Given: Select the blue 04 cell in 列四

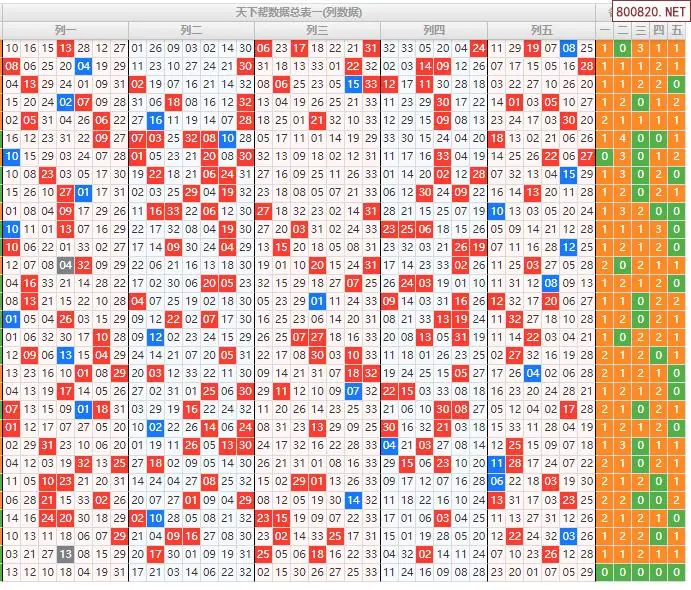Looking at the screenshot, I should point(389,446).
